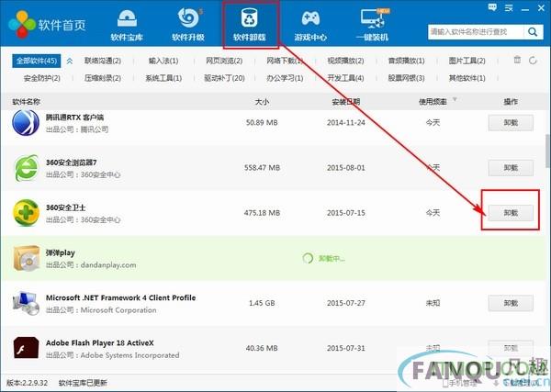551x392 pixels.
Task: Click the 腾讯通RTX client app icon
Action: point(26,123)
